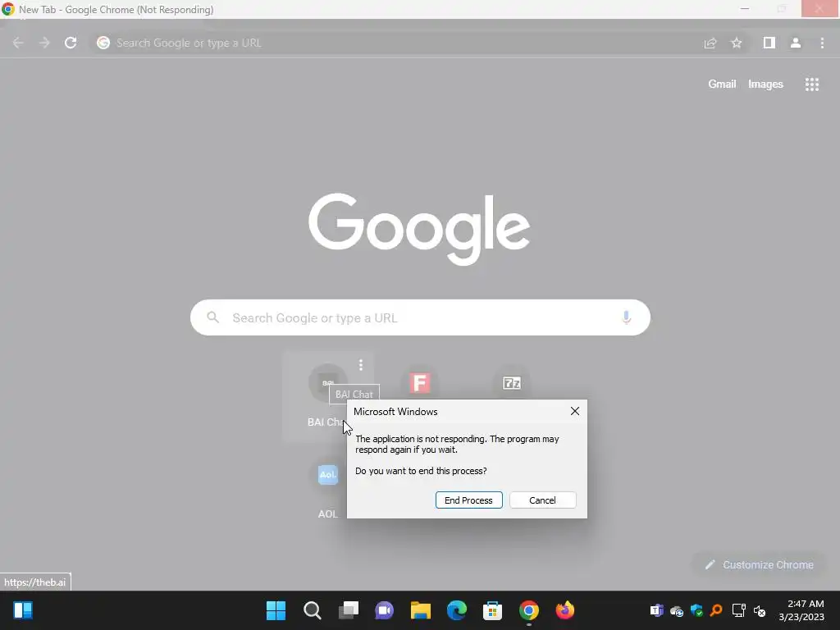Open File Explorer on the taskbar
The image size is (840, 630).
tap(421, 610)
